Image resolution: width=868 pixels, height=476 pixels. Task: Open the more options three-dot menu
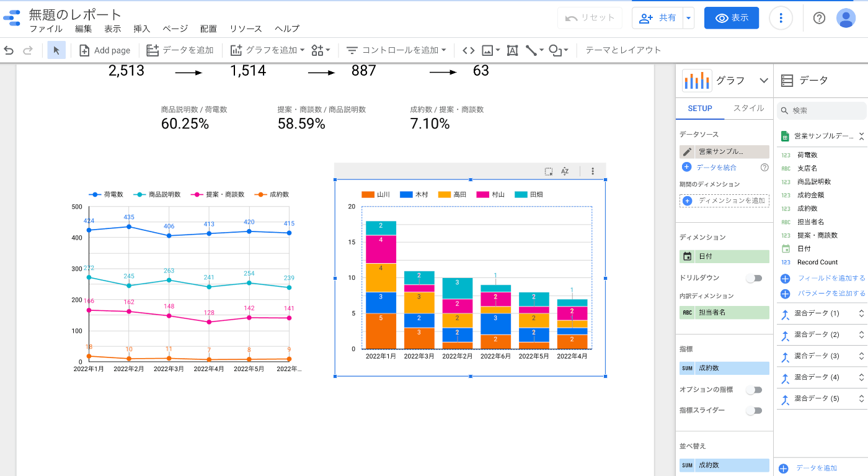(781, 18)
